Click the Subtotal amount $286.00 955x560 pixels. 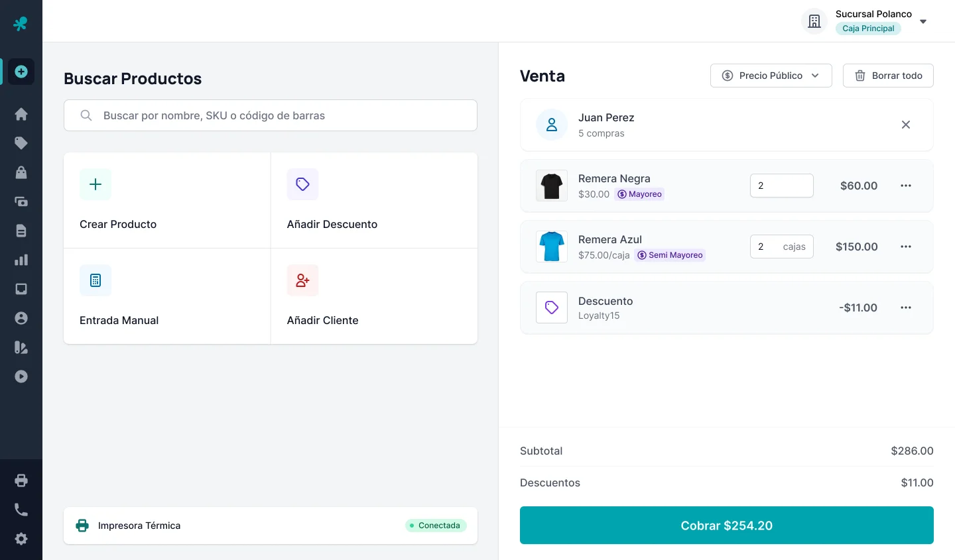click(x=912, y=451)
